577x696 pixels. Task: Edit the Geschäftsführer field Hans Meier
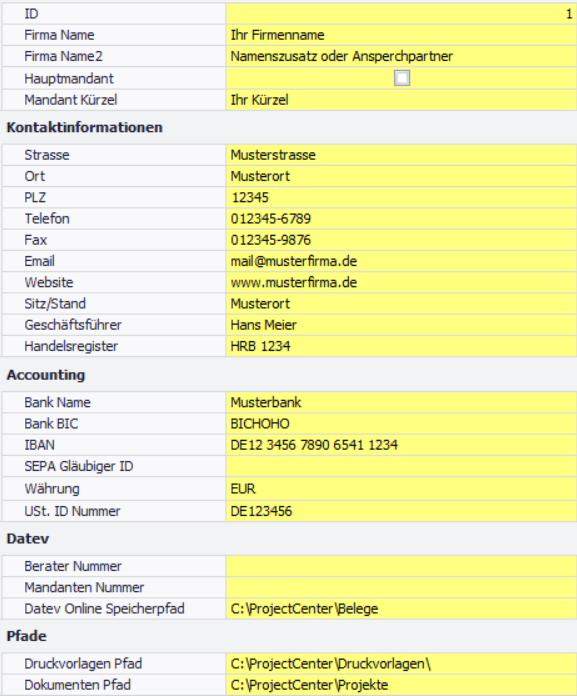(401, 325)
